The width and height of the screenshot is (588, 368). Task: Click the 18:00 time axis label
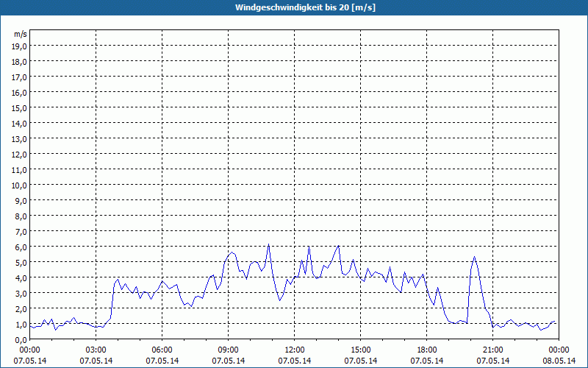point(427,350)
